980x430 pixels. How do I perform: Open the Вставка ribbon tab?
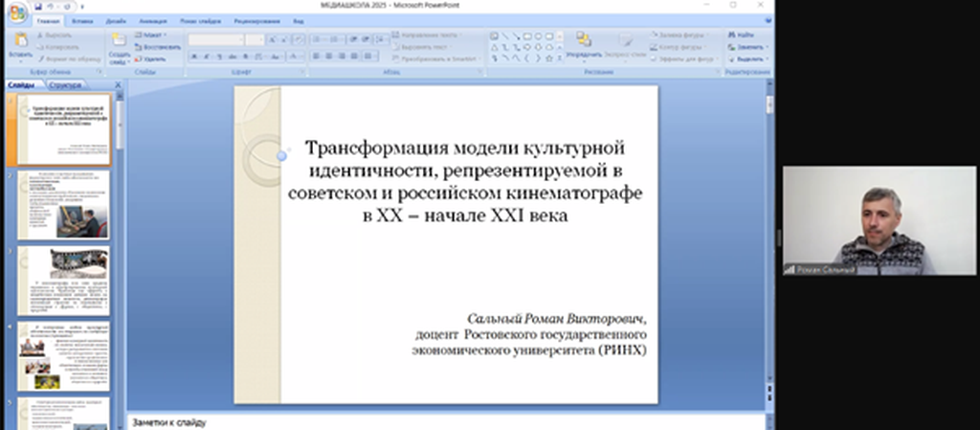coord(81,20)
